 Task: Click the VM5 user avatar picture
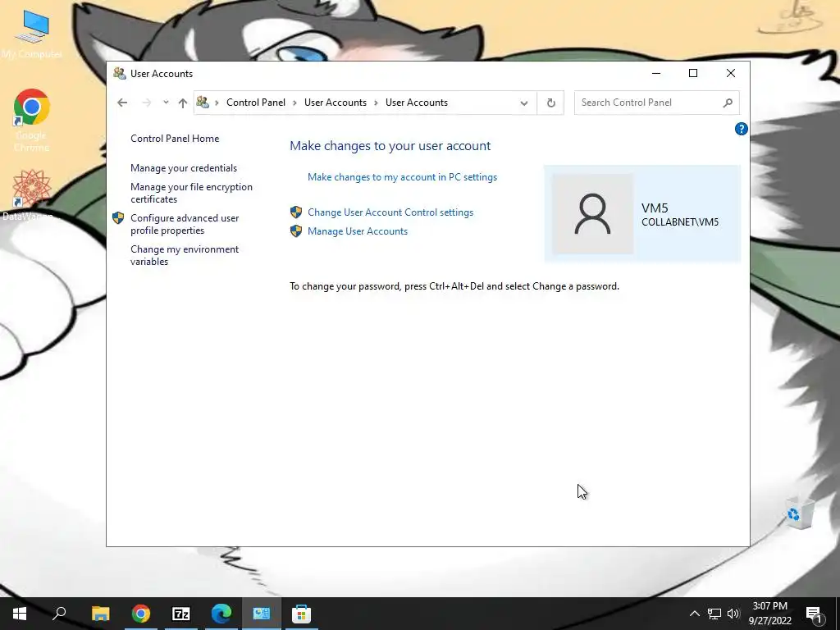(x=592, y=214)
